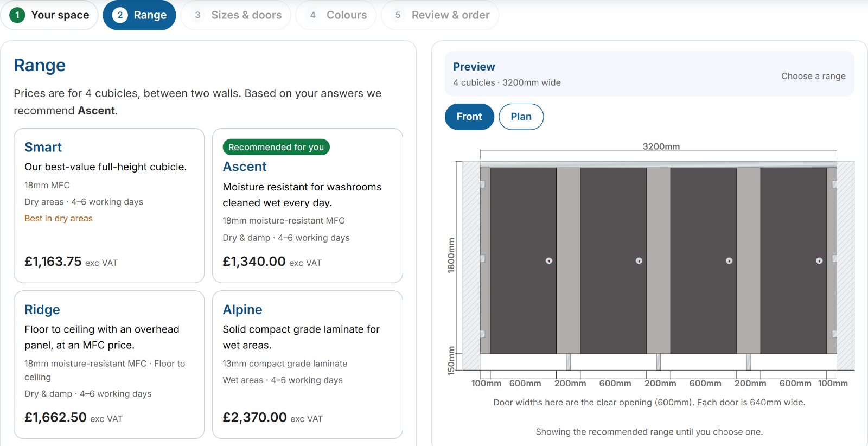This screenshot has width=868, height=446.
Task: Click the green step 1 circle
Action: click(x=17, y=15)
